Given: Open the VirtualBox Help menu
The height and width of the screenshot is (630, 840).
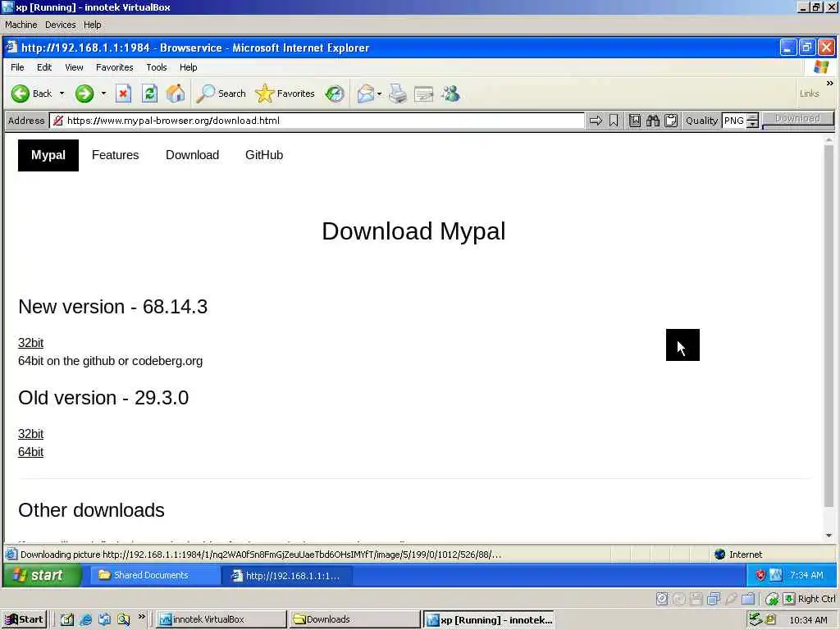Looking at the screenshot, I should click(x=92, y=25).
